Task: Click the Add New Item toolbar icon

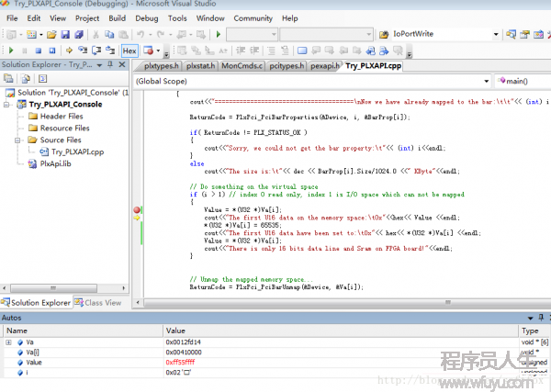Action: coord(31,34)
